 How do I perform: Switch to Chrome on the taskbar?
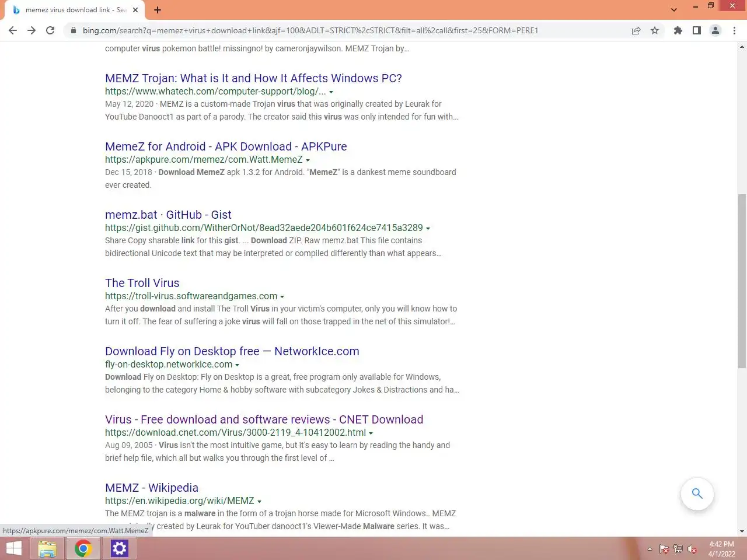pos(83,548)
